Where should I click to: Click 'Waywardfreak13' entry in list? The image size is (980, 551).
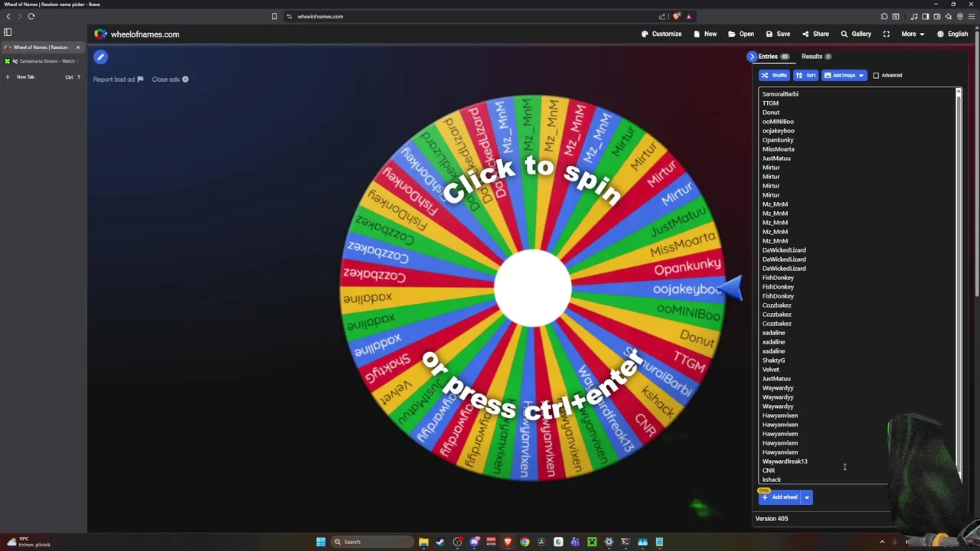(785, 461)
